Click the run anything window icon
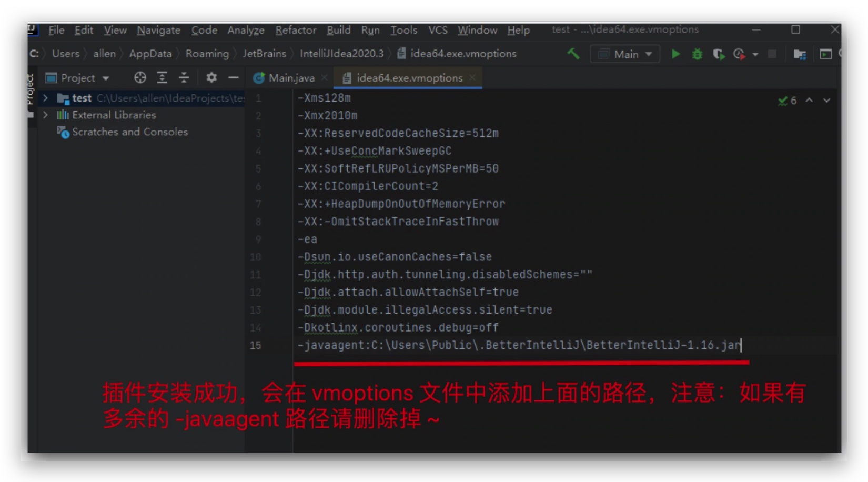868x482 pixels. 826,54
